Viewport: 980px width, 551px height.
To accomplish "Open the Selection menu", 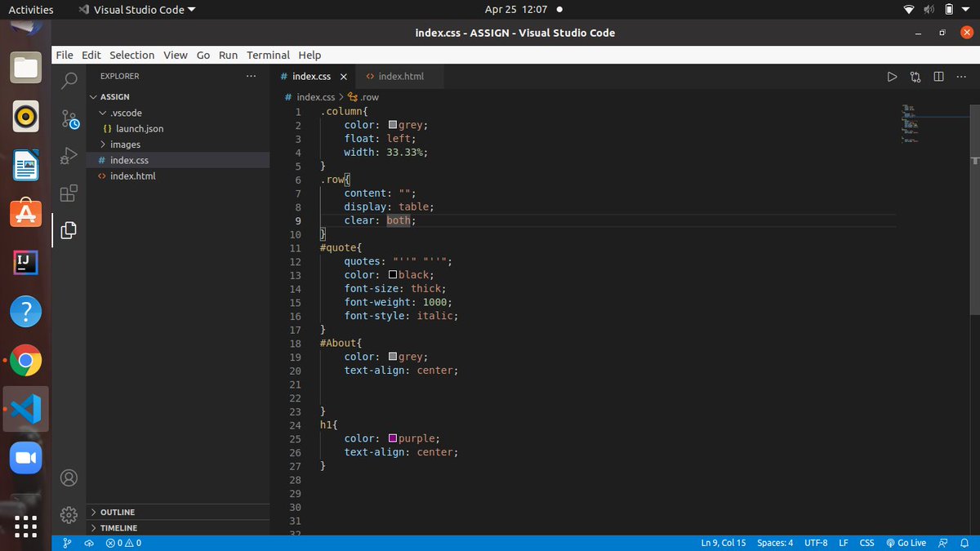I will click(x=131, y=55).
